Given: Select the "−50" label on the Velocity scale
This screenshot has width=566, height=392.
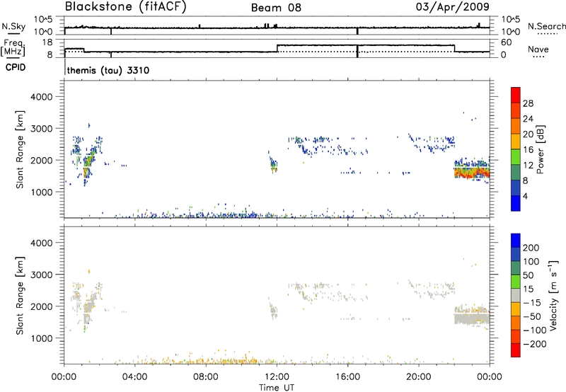Looking at the screenshot, I should click(x=532, y=316).
